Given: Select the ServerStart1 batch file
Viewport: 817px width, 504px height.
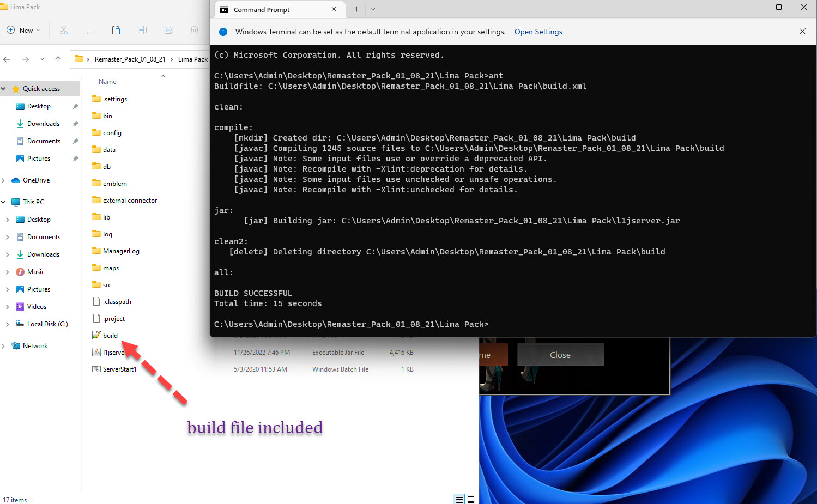Looking at the screenshot, I should (119, 369).
